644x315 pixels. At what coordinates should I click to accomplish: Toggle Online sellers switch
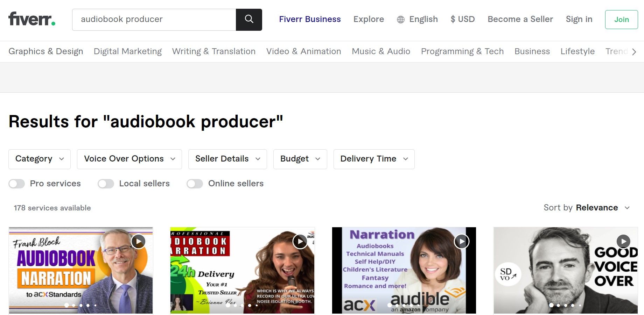pyautogui.click(x=195, y=184)
